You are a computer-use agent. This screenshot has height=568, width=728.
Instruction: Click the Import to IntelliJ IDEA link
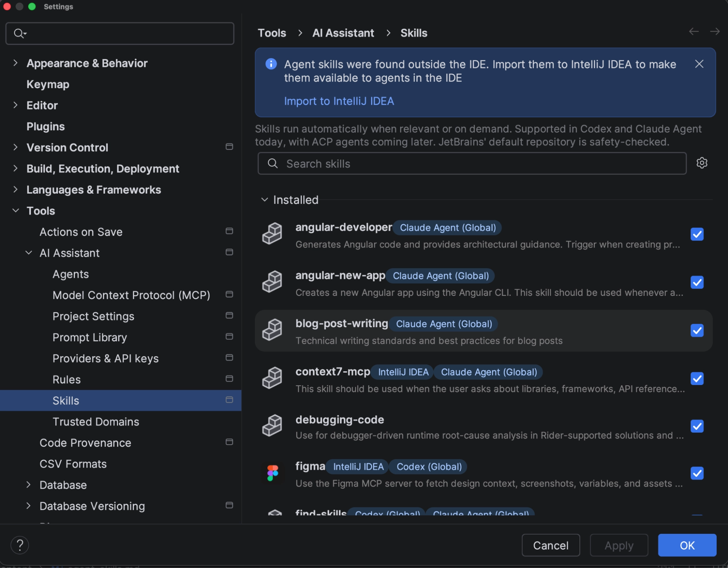click(339, 101)
